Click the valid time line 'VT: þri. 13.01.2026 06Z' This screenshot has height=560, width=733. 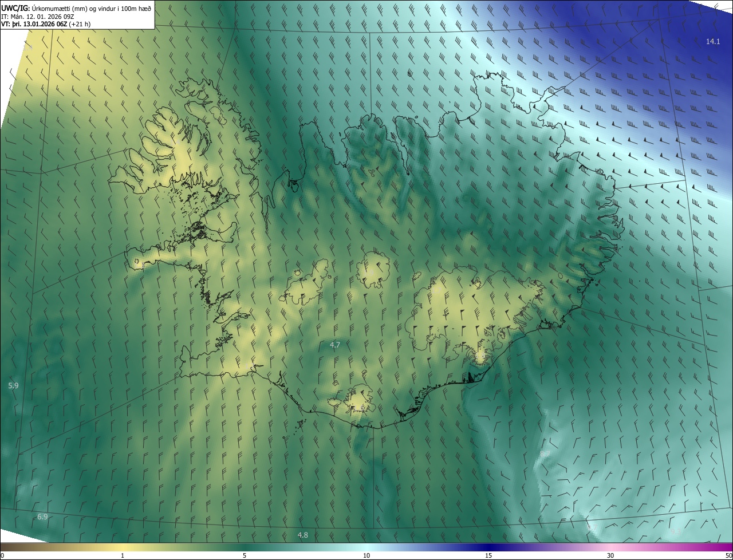pyautogui.click(x=34, y=24)
